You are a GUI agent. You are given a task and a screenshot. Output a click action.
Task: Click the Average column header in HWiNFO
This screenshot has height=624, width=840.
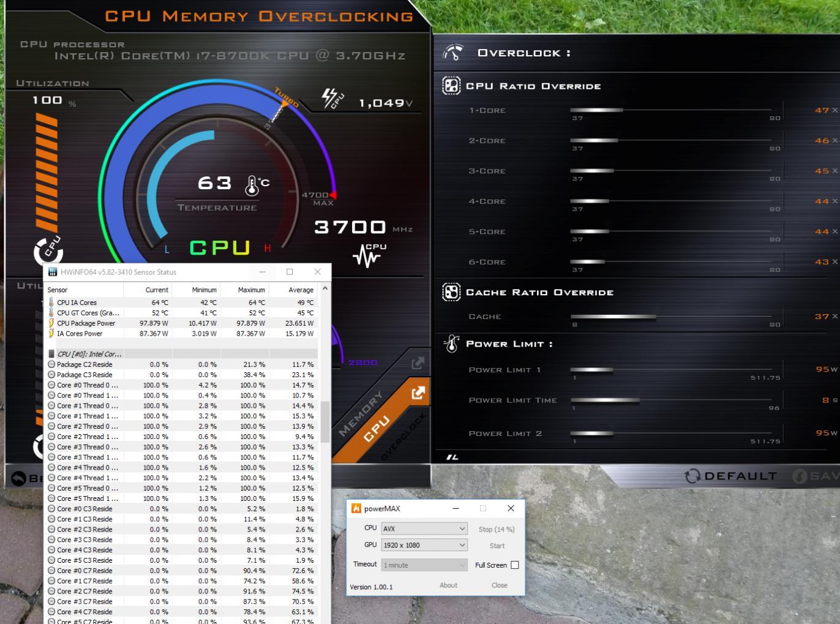point(293,290)
